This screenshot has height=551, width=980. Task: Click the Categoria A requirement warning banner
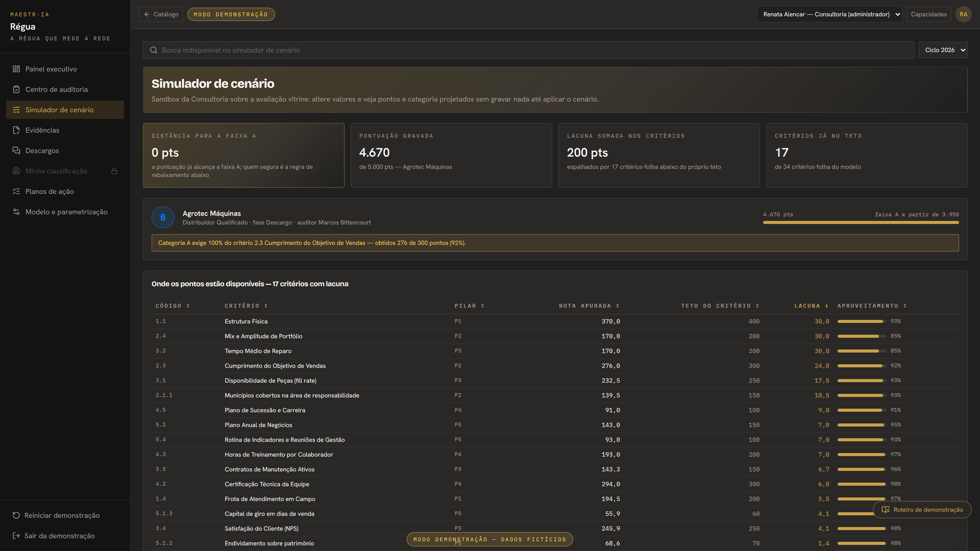[x=555, y=243]
